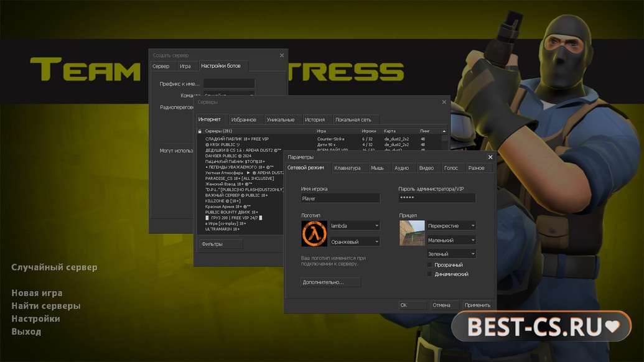Click Найти серверы in main menu
This screenshot has height=362, width=644.
click(x=46, y=306)
